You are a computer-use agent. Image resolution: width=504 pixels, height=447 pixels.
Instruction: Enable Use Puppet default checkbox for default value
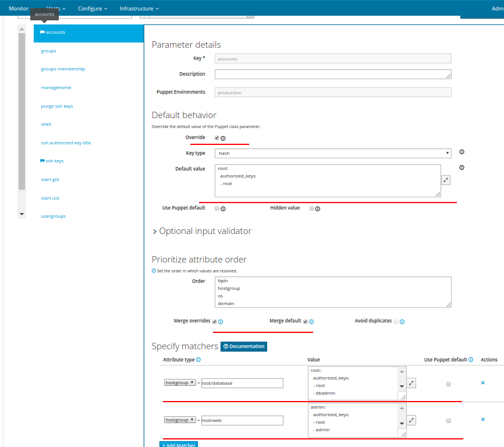click(x=217, y=208)
